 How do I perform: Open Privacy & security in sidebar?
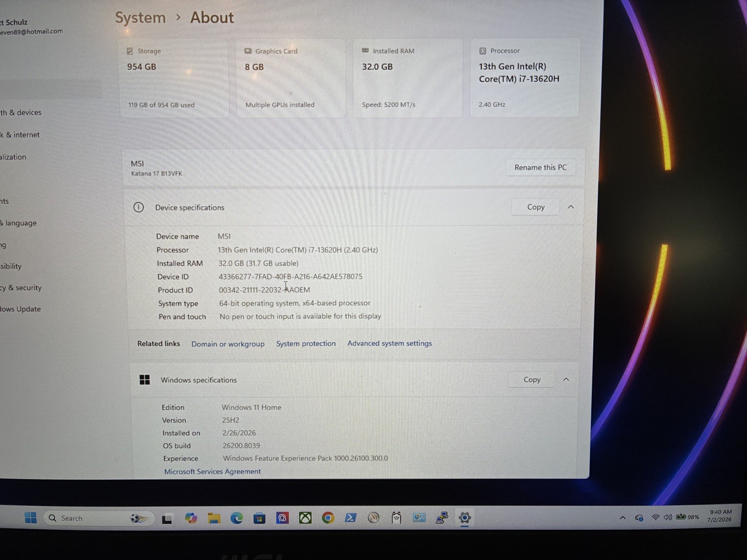[x=21, y=288]
